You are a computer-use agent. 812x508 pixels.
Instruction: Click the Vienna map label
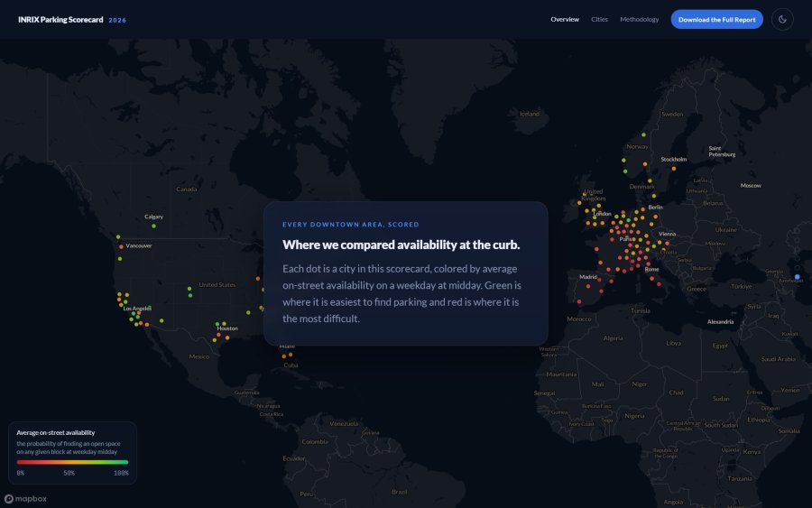[667, 234]
